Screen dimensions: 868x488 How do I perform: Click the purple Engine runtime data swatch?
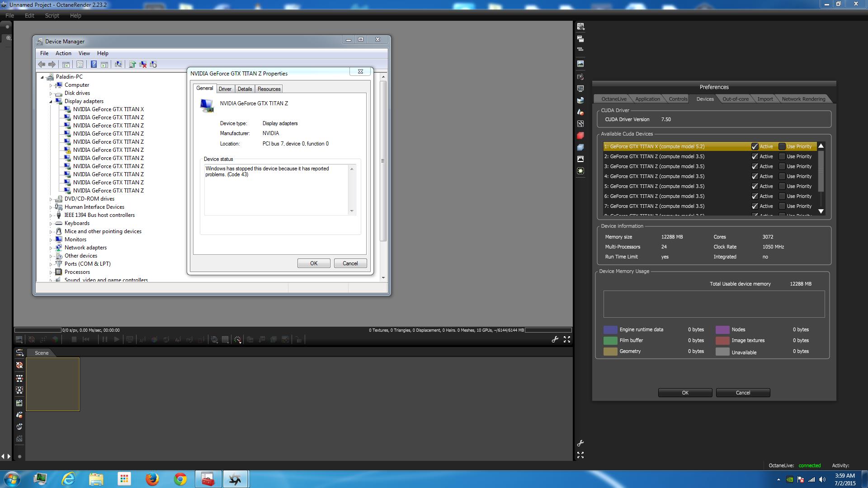[610, 329]
